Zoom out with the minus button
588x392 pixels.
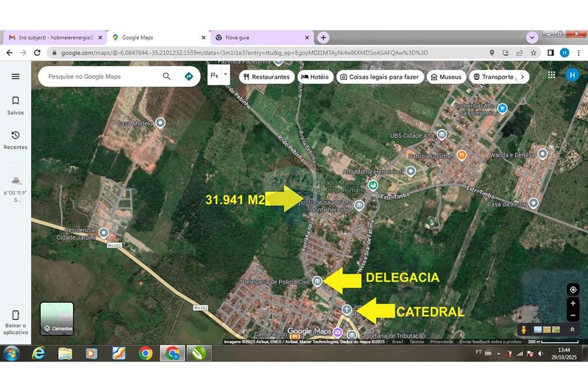pyautogui.click(x=573, y=316)
